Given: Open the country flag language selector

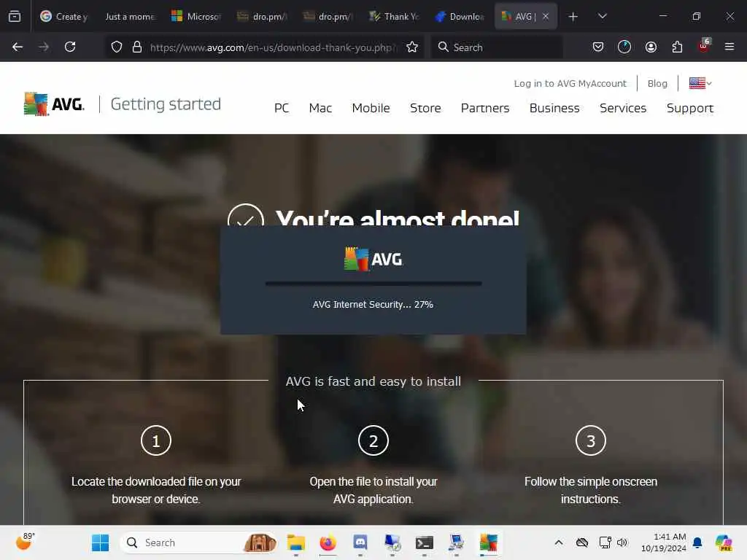Looking at the screenshot, I should click(700, 83).
